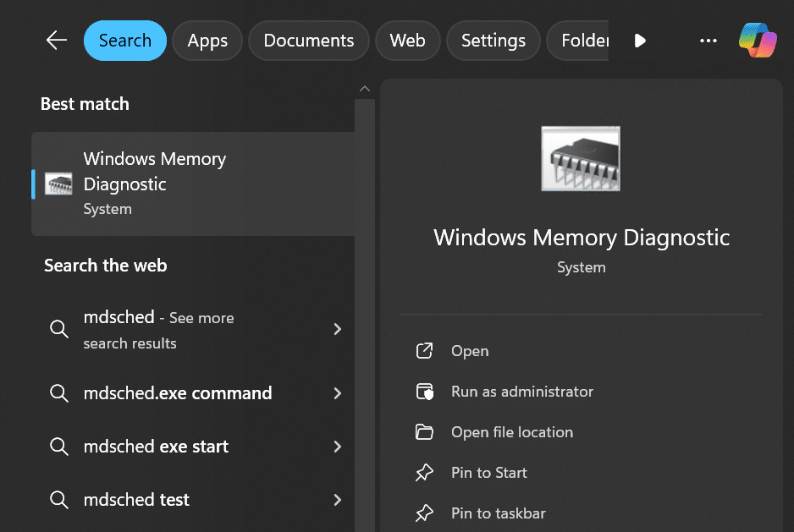Screen dimensions: 794x532
Task: Switch to the Apps filter tab
Action: click(207, 41)
